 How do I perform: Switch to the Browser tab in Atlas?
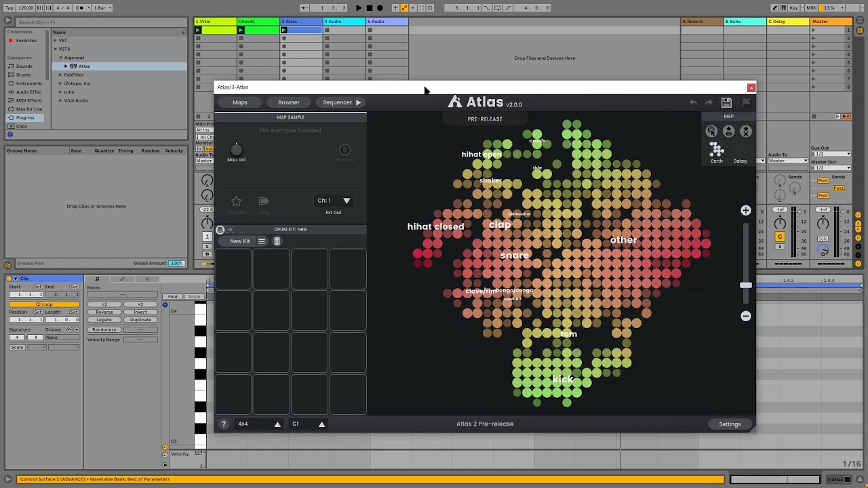[288, 102]
